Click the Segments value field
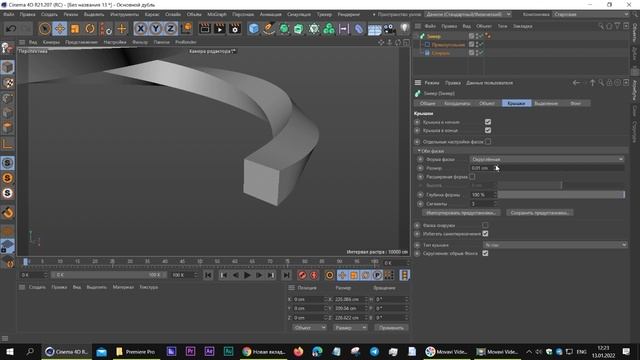This screenshot has width=640, height=360. [x=483, y=203]
